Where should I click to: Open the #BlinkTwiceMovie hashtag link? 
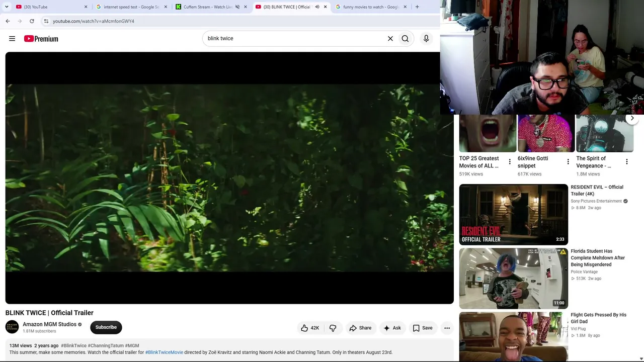164,352
